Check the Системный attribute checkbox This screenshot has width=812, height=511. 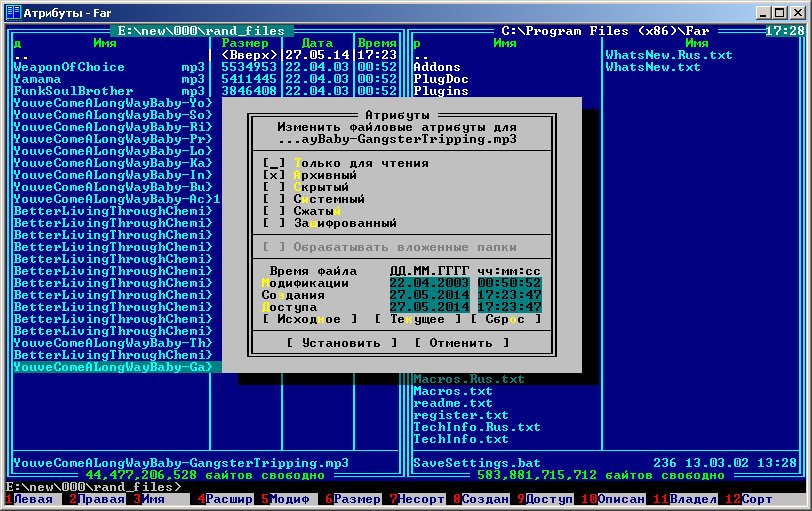pos(273,199)
